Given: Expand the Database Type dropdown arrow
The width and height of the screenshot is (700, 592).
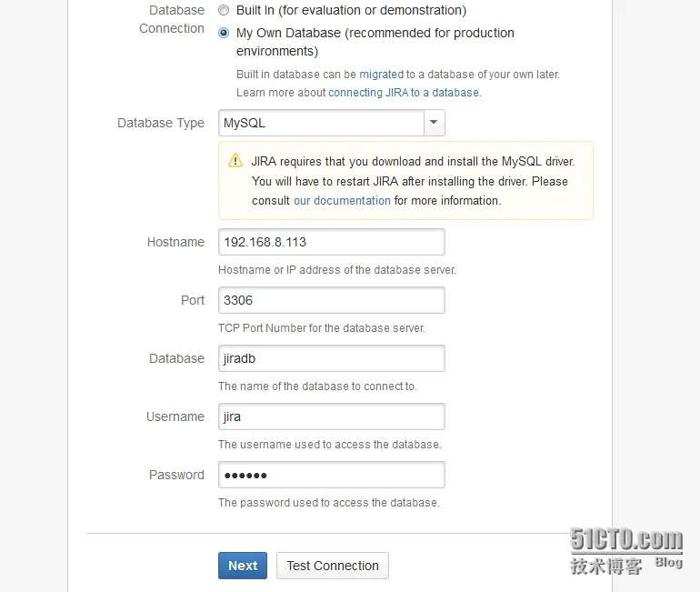Looking at the screenshot, I should coord(434,123).
